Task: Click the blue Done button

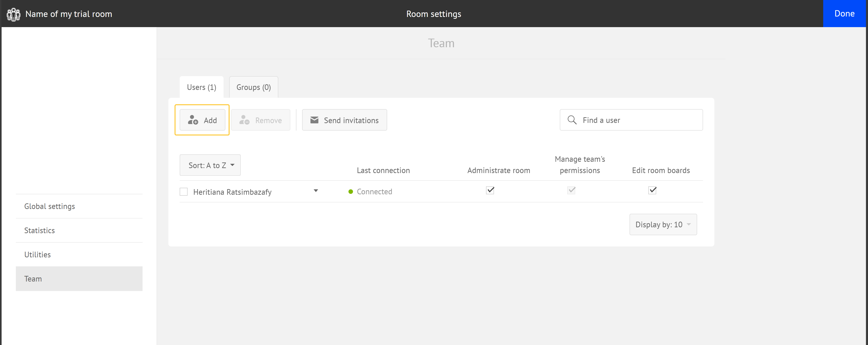Action: click(x=844, y=14)
